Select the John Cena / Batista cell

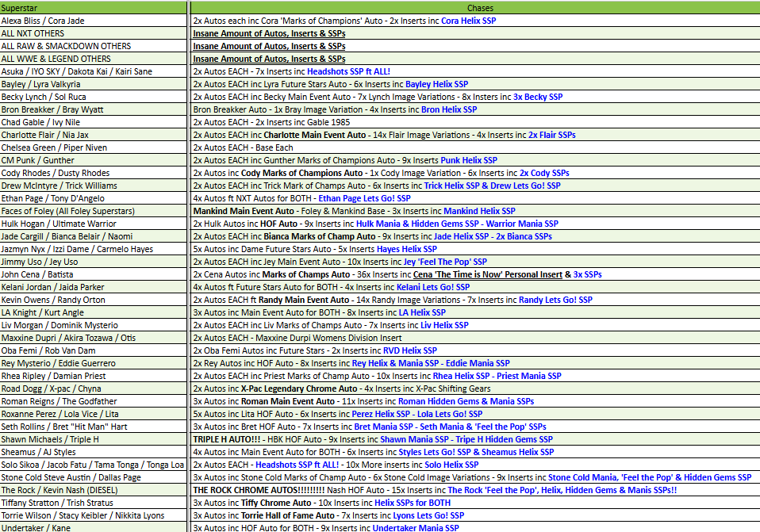coord(40,274)
